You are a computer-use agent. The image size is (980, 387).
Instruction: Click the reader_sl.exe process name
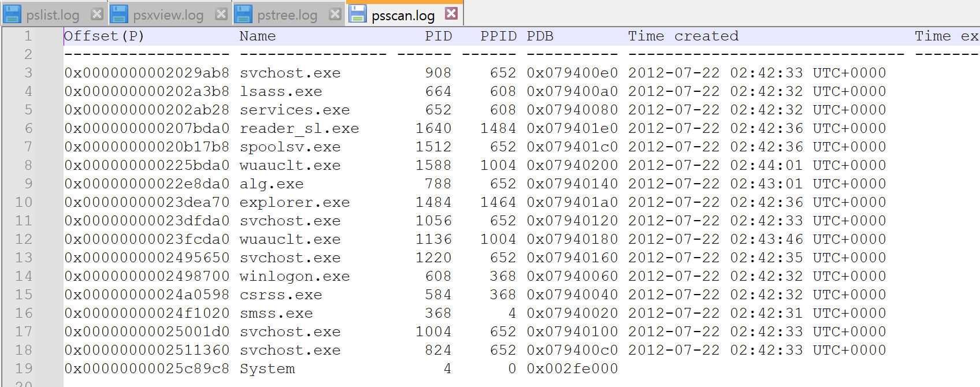pyautogui.click(x=299, y=128)
